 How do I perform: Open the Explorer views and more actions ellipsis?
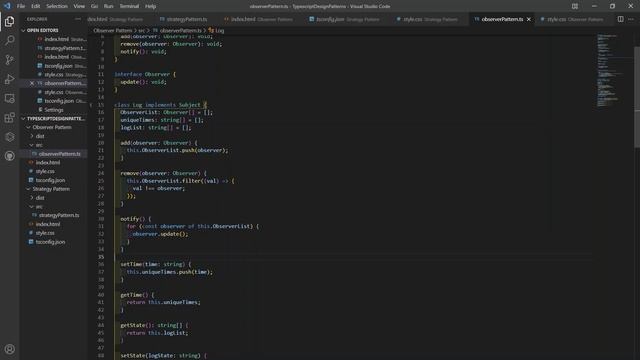pos(78,19)
